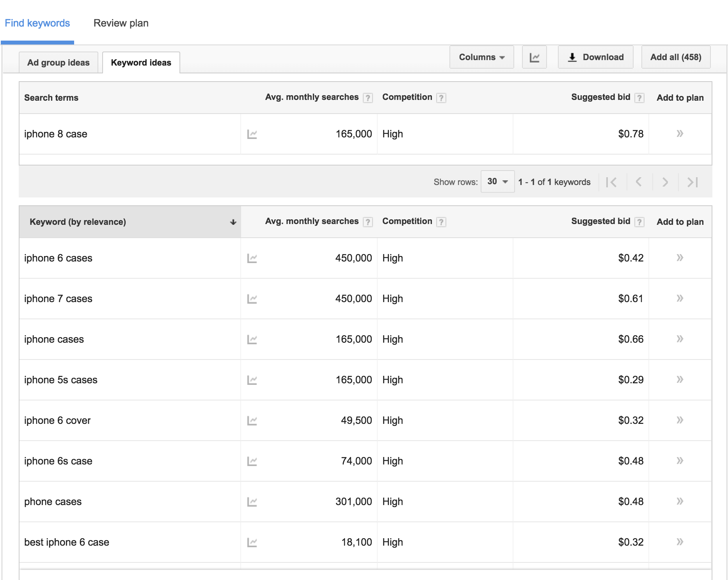Toggle the chart view toolbar button
Image resolution: width=728 pixels, height=580 pixels.
pos(534,57)
